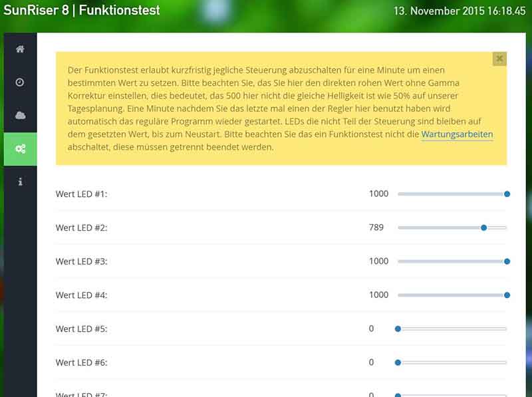Image resolution: width=532 pixels, height=397 pixels.
Task: Click the value 789 beside LED #2
Action: 376,227
